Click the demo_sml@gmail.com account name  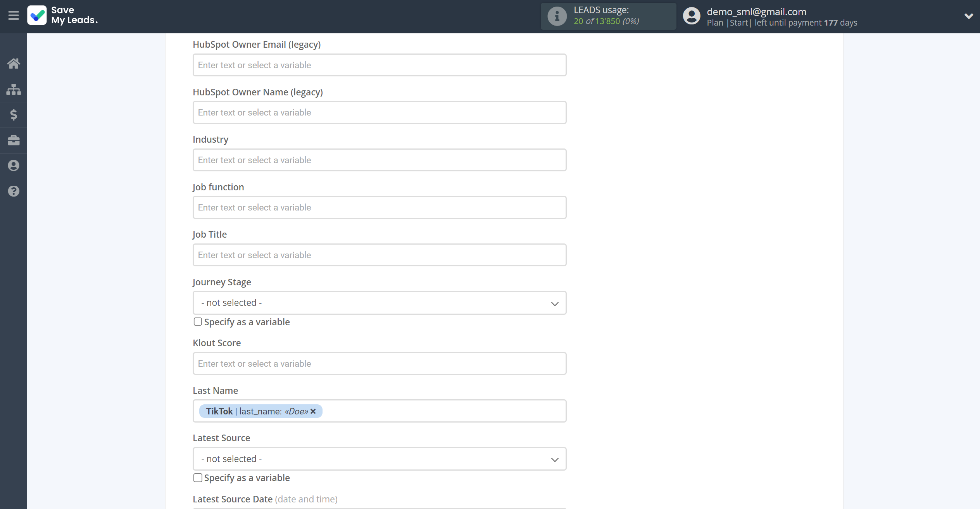click(x=756, y=12)
